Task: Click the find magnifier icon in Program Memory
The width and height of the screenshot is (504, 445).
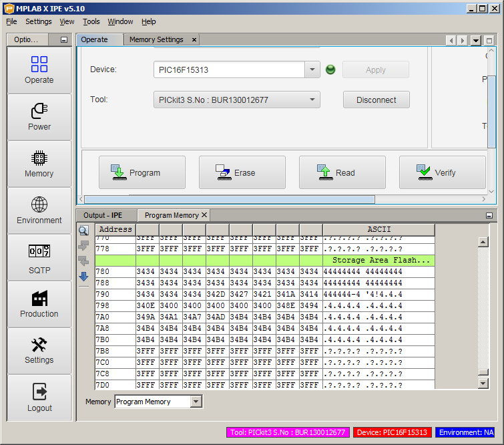Action: click(x=83, y=231)
